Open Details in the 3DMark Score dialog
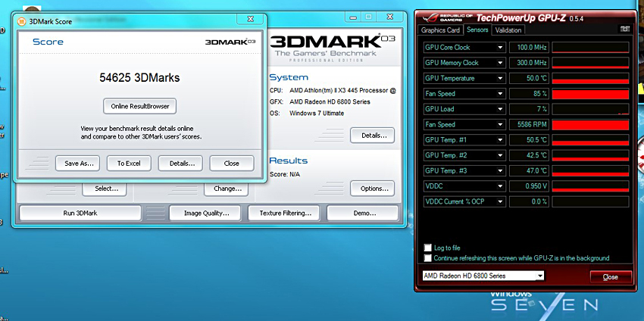Viewport: 644px width, 321px height. pos(180,164)
